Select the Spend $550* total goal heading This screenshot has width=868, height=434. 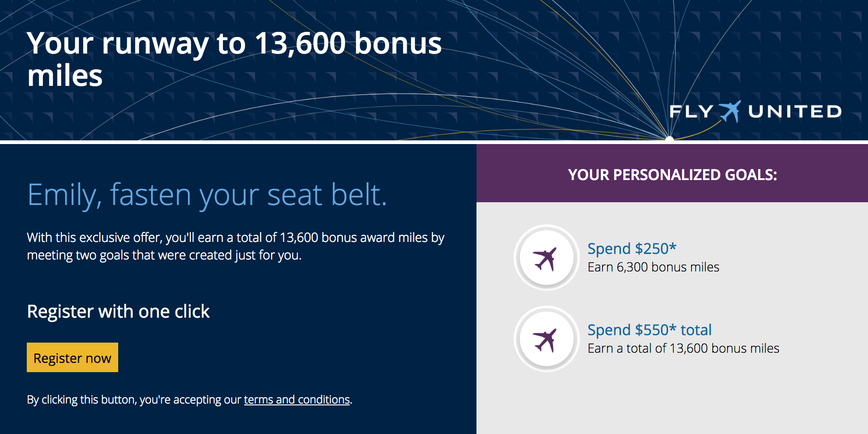(x=649, y=330)
